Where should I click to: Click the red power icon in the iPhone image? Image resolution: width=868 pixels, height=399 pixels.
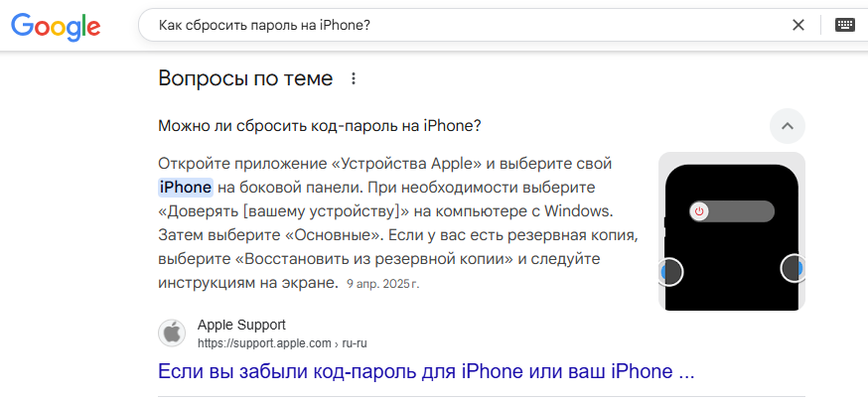coord(699,211)
